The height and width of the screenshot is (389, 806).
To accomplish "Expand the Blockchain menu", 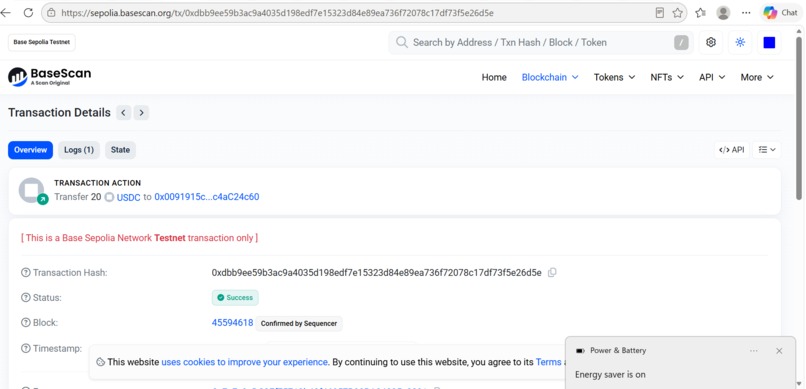I will coord(550,77).
